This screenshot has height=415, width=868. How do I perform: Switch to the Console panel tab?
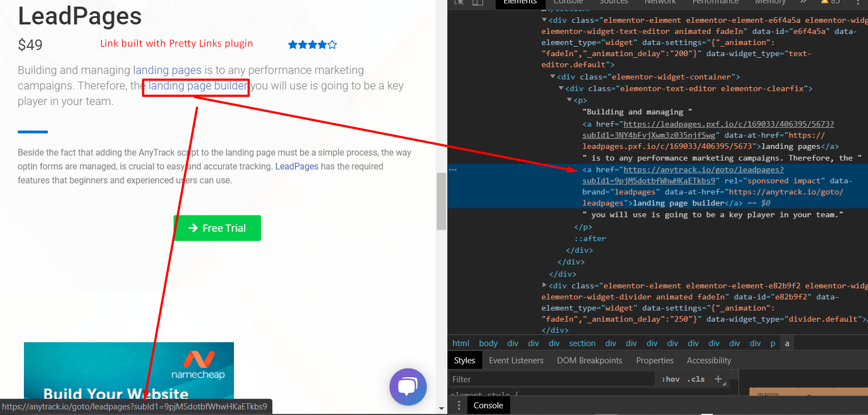(x=568, y=2)
